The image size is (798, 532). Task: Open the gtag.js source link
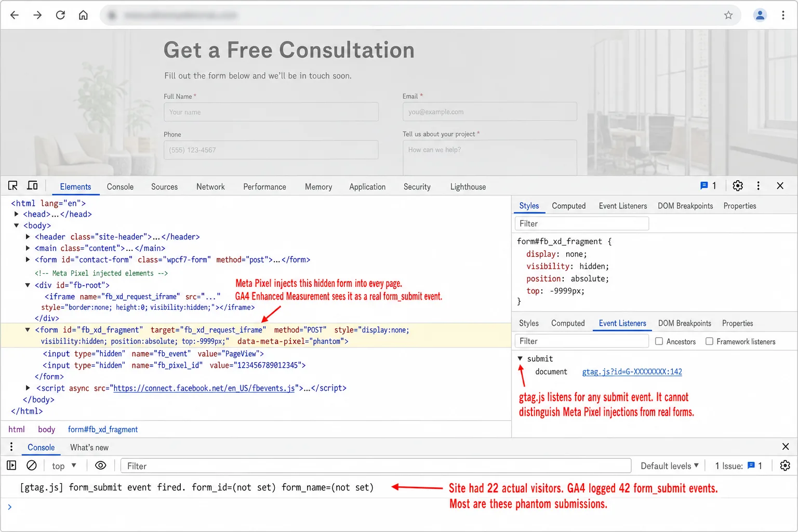pyautogui.click(x=632, y=371)
